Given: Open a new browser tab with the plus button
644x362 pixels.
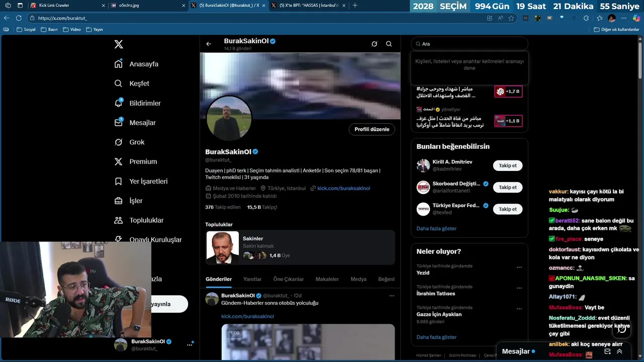Looking at the screenshot, I should pyautogui.click(x=355, y=6).
